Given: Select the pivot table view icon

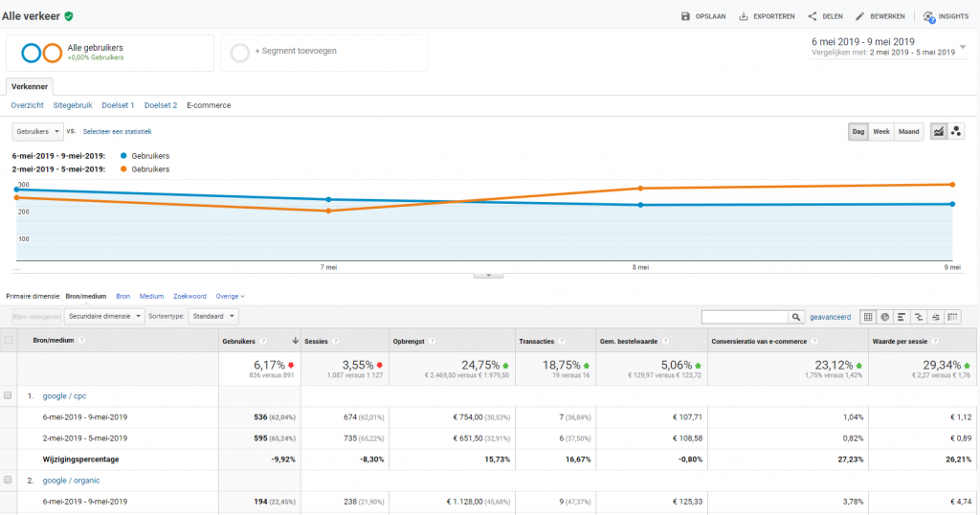Looking at the screenshot, I should 952,317.
